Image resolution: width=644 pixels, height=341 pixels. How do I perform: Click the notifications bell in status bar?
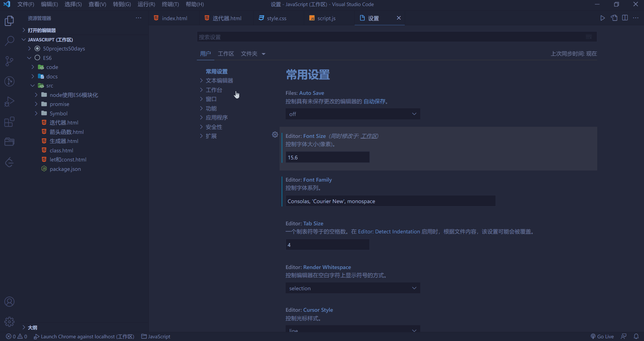[636, 336]
